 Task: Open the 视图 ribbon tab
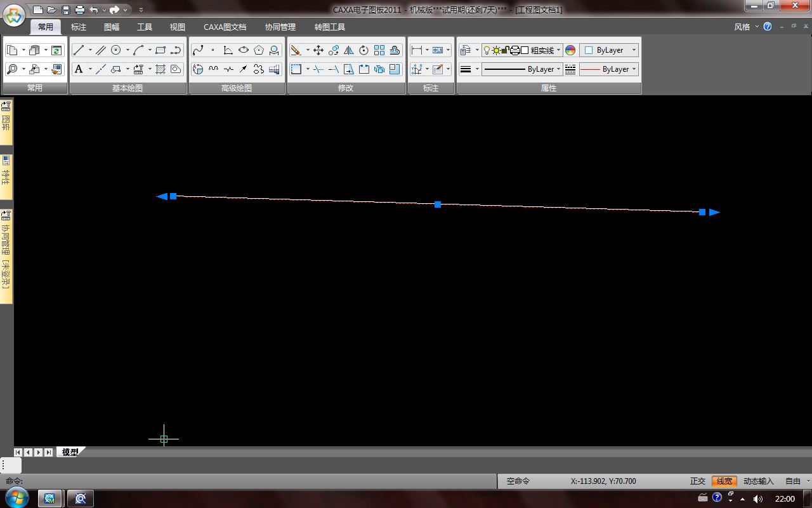click(178, 27)
